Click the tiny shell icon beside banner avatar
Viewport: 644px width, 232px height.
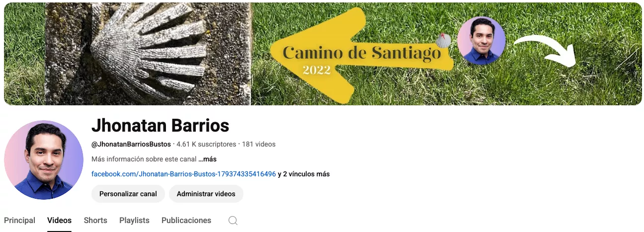pos(443,40)
